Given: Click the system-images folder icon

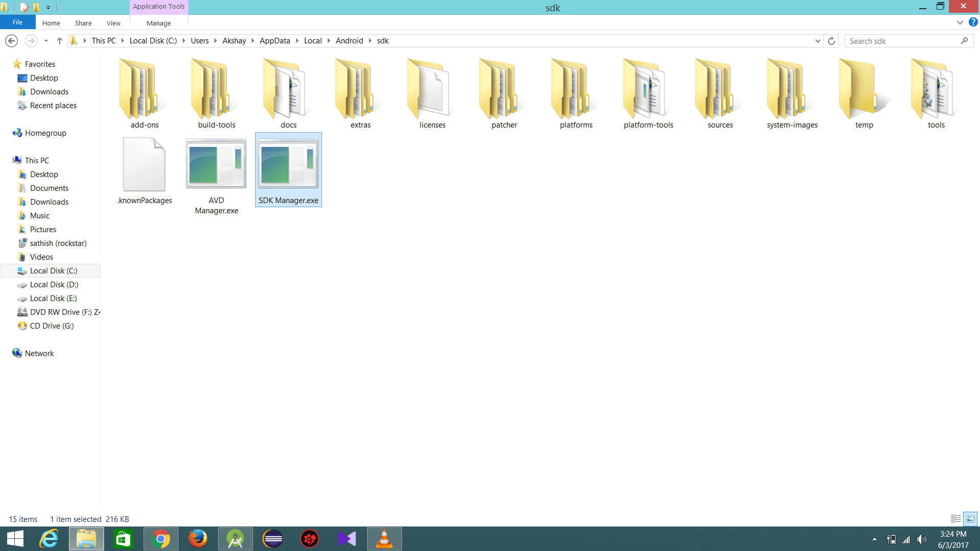Looking at the screenshot, I should pyautogui.click(x=792, y=90).
